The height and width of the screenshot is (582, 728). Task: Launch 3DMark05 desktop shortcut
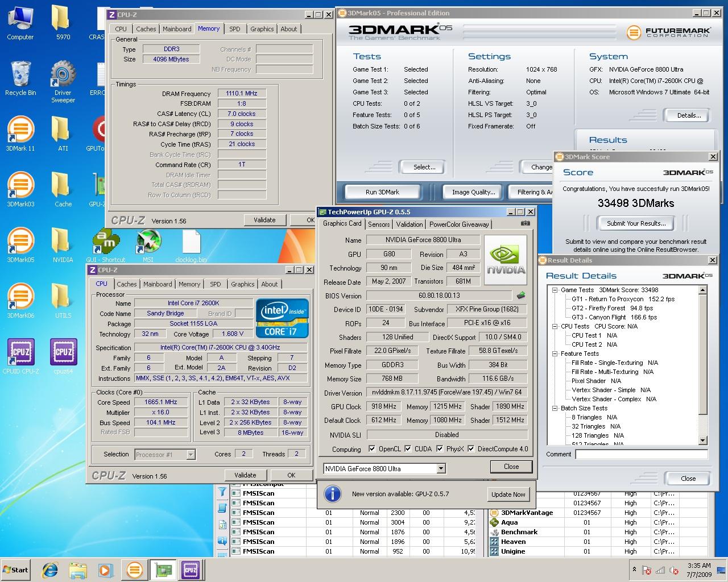point(20,246)
